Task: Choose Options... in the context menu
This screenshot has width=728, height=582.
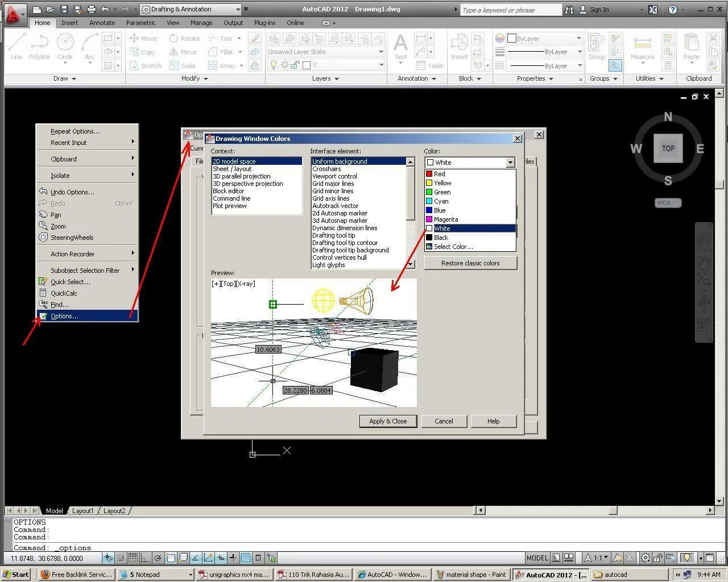Action: click(x=88, y=316)
